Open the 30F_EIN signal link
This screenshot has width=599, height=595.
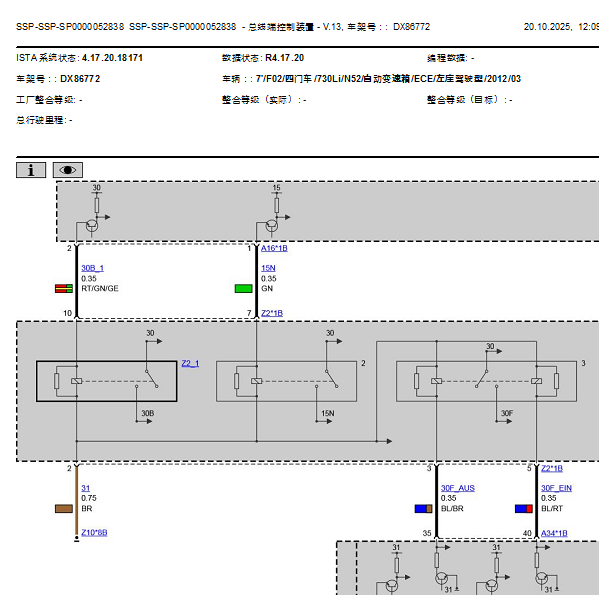556,488
